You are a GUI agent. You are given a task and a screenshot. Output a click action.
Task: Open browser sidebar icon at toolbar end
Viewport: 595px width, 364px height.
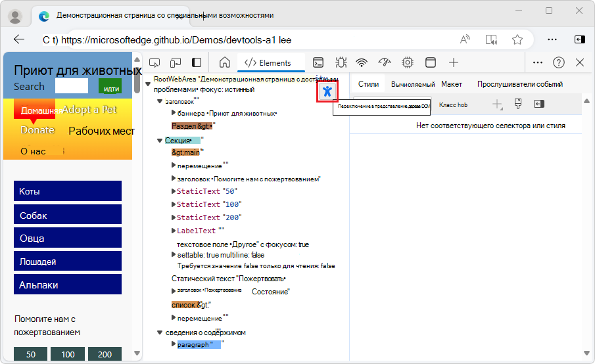(x=579, y=39)
